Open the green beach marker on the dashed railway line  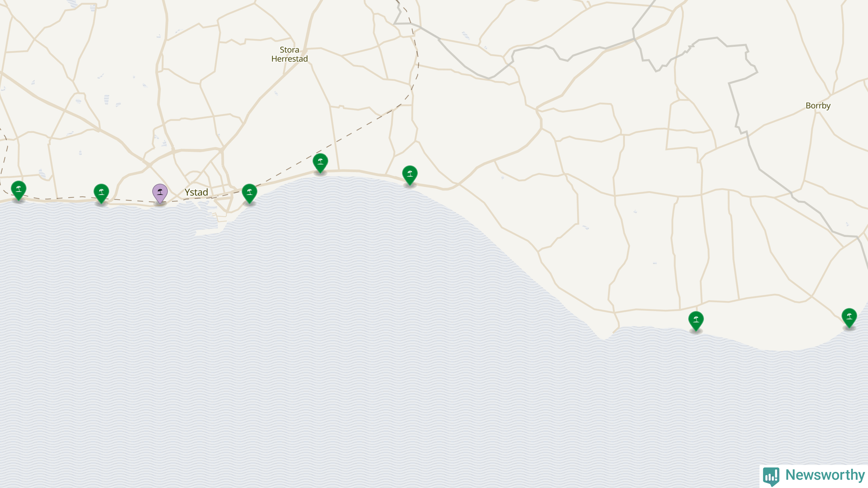(x=320, y=163)
